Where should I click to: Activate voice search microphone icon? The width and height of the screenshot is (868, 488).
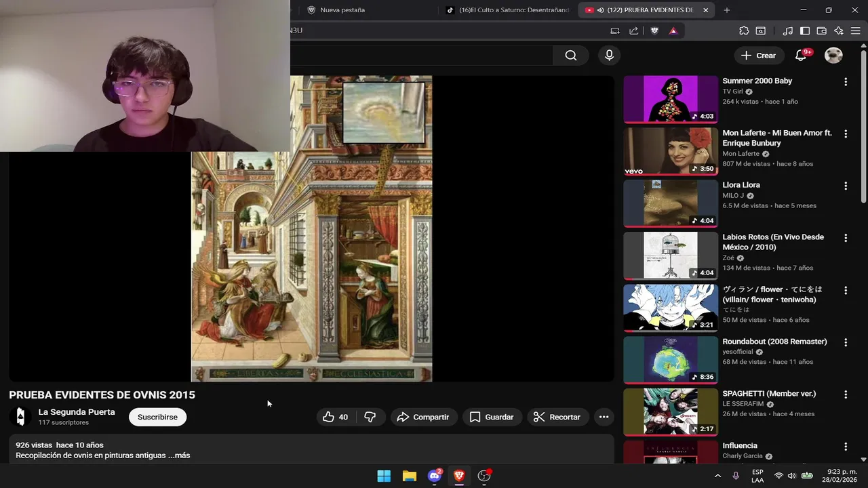609,56
